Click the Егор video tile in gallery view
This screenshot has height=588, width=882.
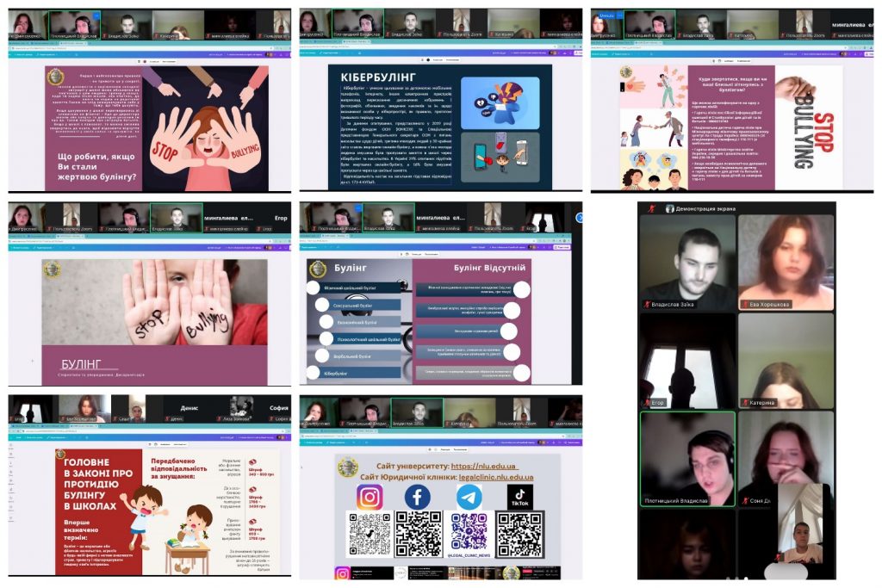686,361
